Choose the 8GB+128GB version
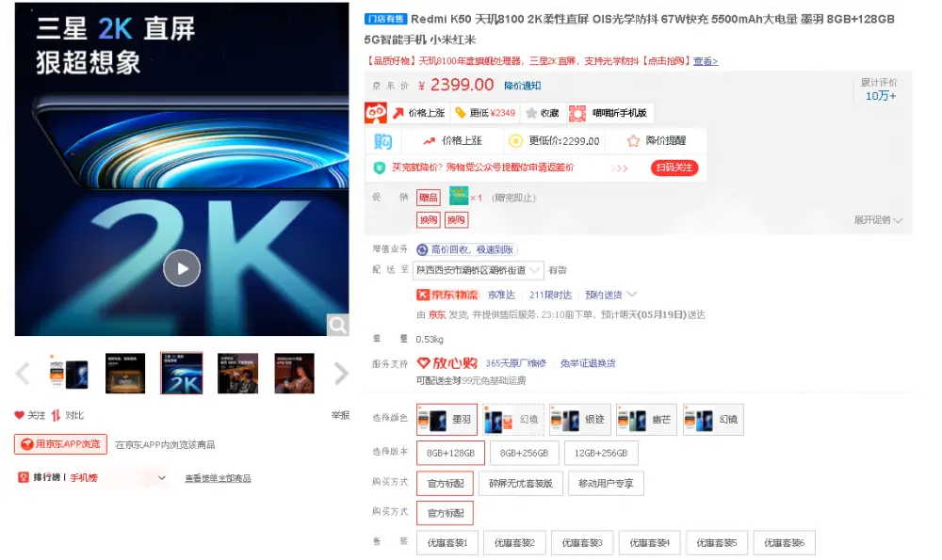 (450, 453)
